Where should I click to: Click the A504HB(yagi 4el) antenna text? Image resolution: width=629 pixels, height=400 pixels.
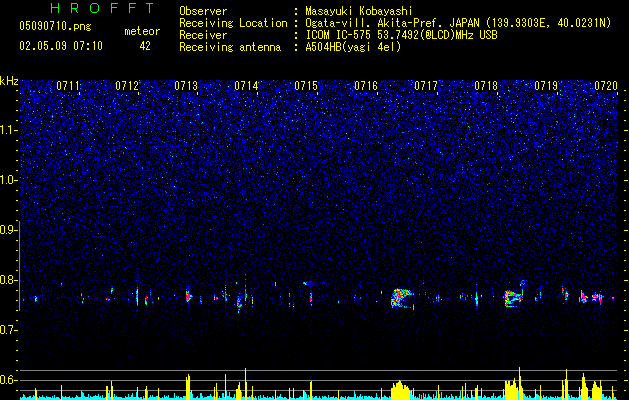tap(353, 47)
